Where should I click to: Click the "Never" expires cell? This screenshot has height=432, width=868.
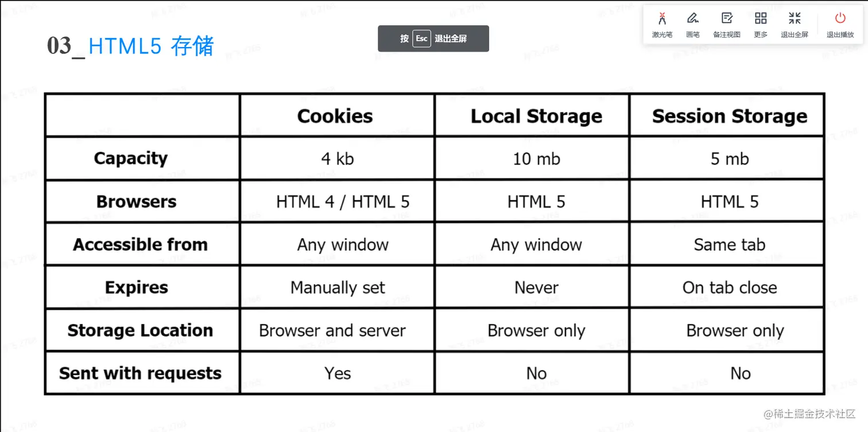point(536,287)
